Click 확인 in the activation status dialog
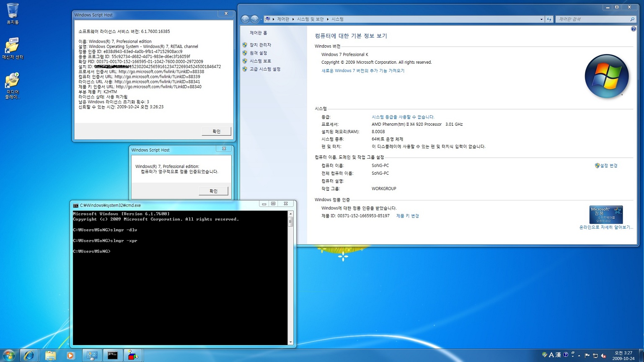Viewport: 644px width, 362px height. tap(213, 191)
